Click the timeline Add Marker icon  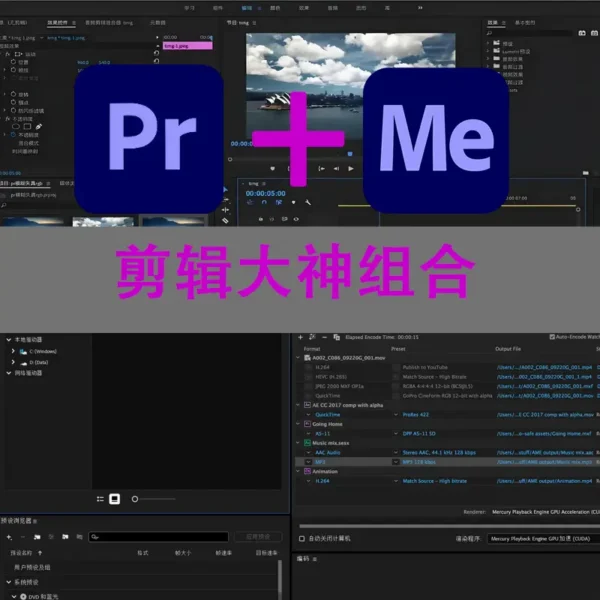(x=293, y=202)
